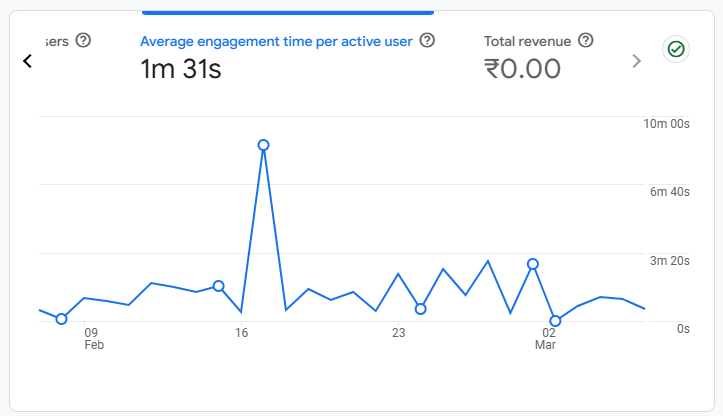Screen dimensions: 723x416
Task: Click the circled data point before 09 Feb
Action: coord(61,319)
